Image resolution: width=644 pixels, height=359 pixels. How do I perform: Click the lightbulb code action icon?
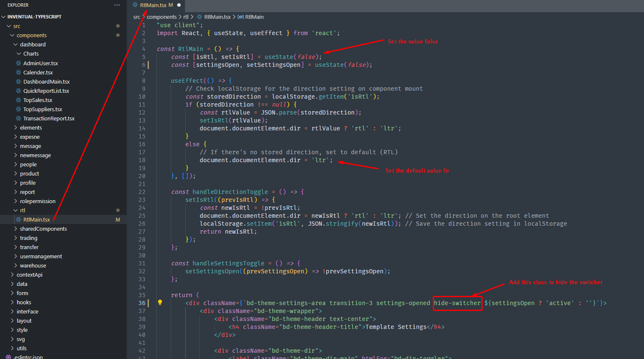click(x=160, y=303)
